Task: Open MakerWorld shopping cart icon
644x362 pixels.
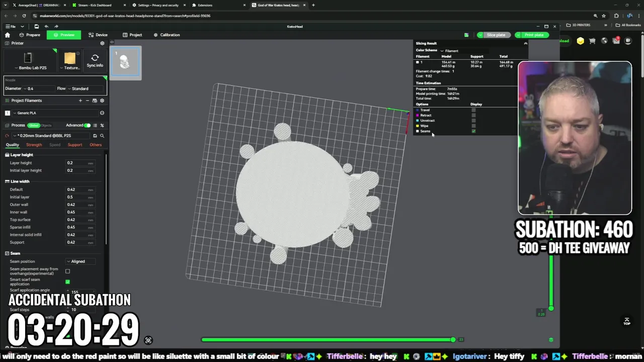Action: coord(592,41)
